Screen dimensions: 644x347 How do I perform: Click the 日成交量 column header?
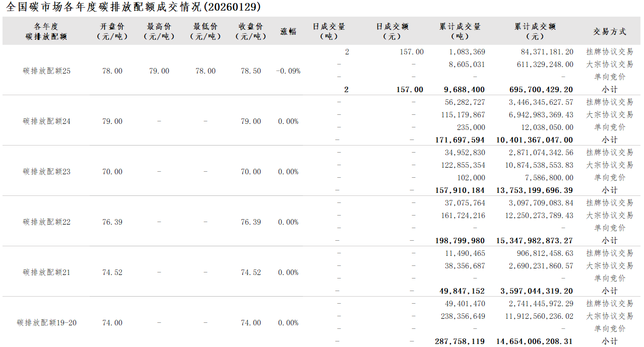pyautogui.click(x=329, y=31)
